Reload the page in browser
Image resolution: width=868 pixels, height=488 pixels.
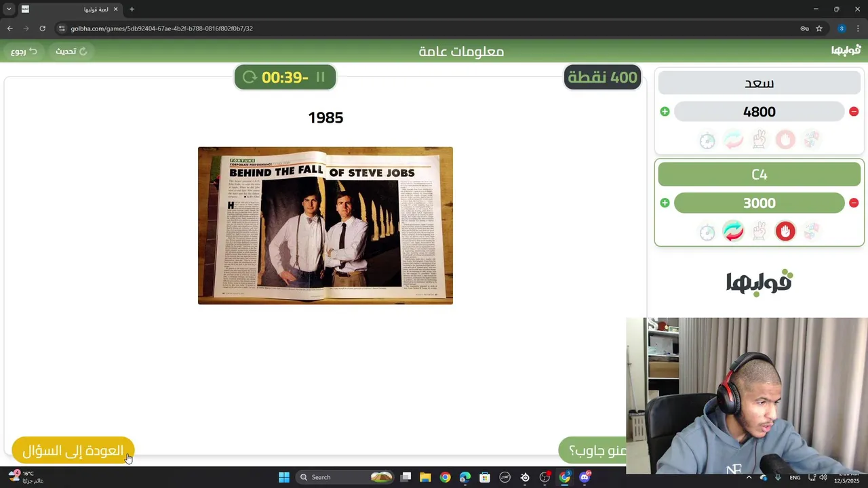(x=42, y=28)
